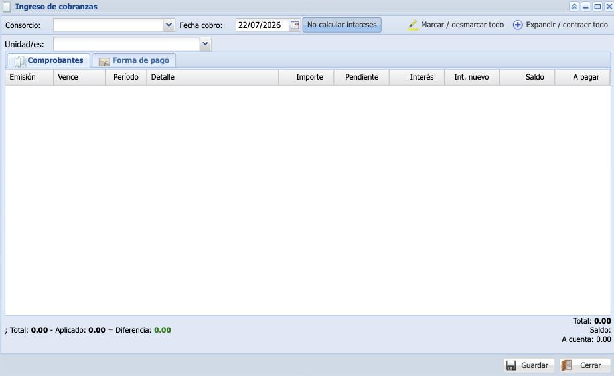Open the Consorcio dropdown arrow
Viewport: 614px width, 376px height.
(168, 25)
